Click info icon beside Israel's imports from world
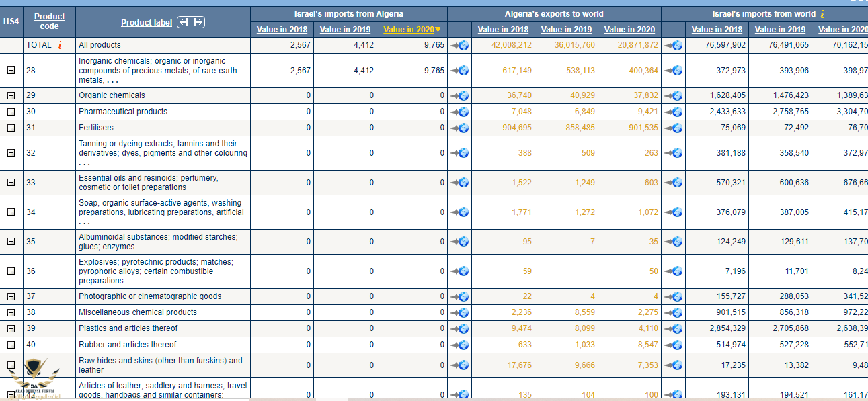Image resolution: width=868 pixels, height=401 pixels. coord(822,14)
